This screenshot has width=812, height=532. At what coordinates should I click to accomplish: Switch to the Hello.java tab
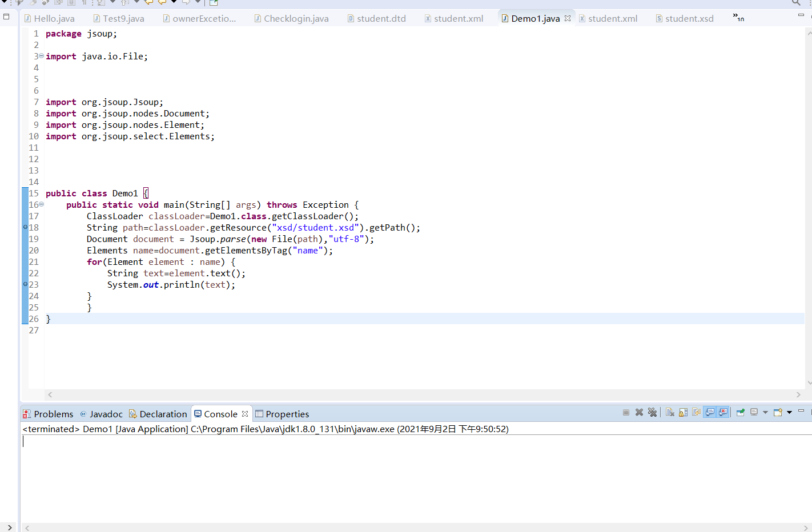click(x=49, y=18)
